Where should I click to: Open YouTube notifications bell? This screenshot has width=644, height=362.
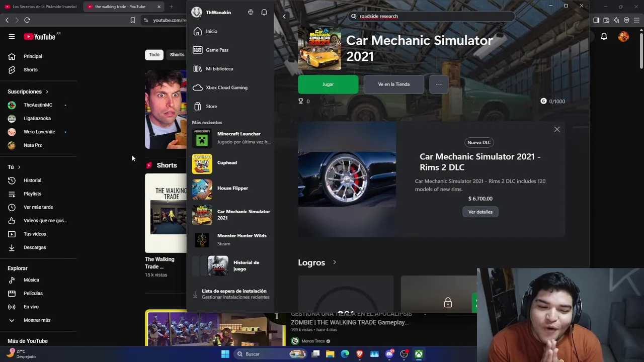tap(604, 37)
